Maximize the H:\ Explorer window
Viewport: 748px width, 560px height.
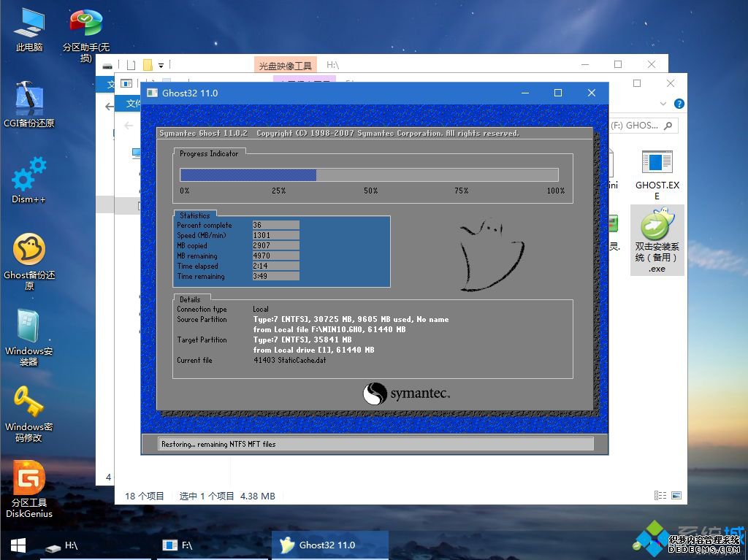tap(618, 64)
